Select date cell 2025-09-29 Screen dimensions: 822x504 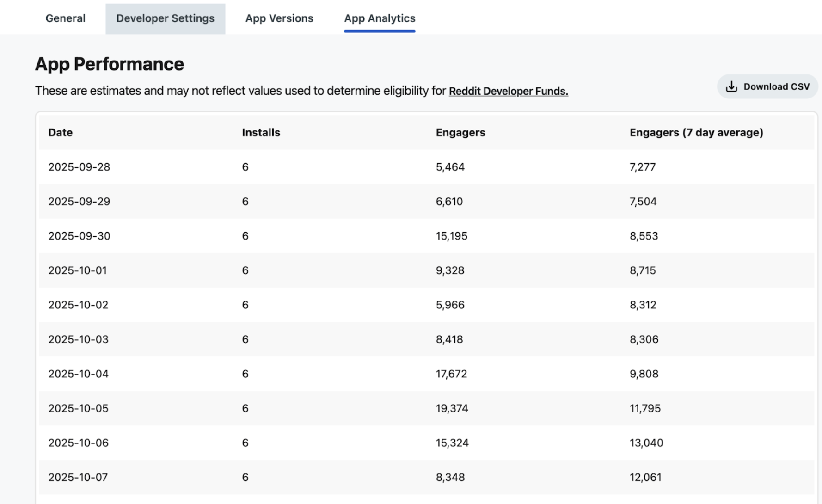tap(79, 202)
